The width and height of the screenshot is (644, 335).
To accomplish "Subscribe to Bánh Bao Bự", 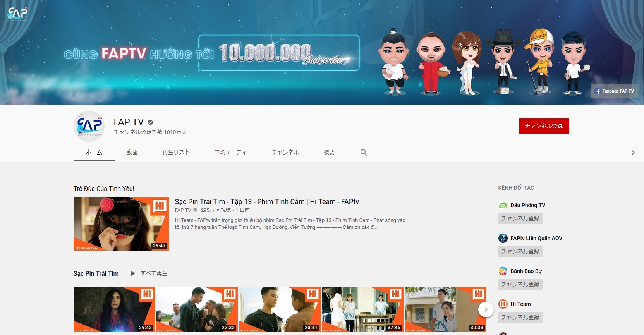I will 520,284.
